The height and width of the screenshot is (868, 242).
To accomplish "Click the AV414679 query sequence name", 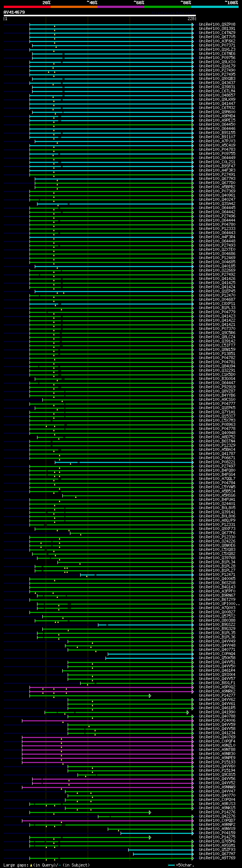I will point(14,12).
